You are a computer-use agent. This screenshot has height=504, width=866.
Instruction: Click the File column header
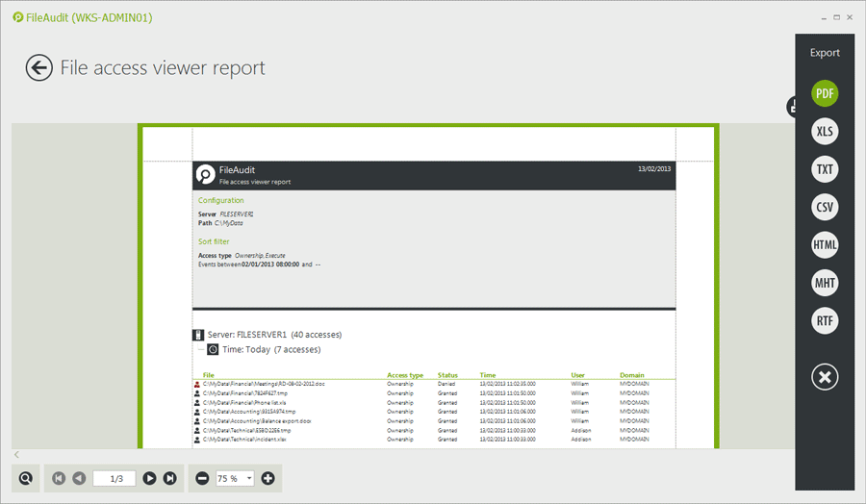(x=208, y=375)
